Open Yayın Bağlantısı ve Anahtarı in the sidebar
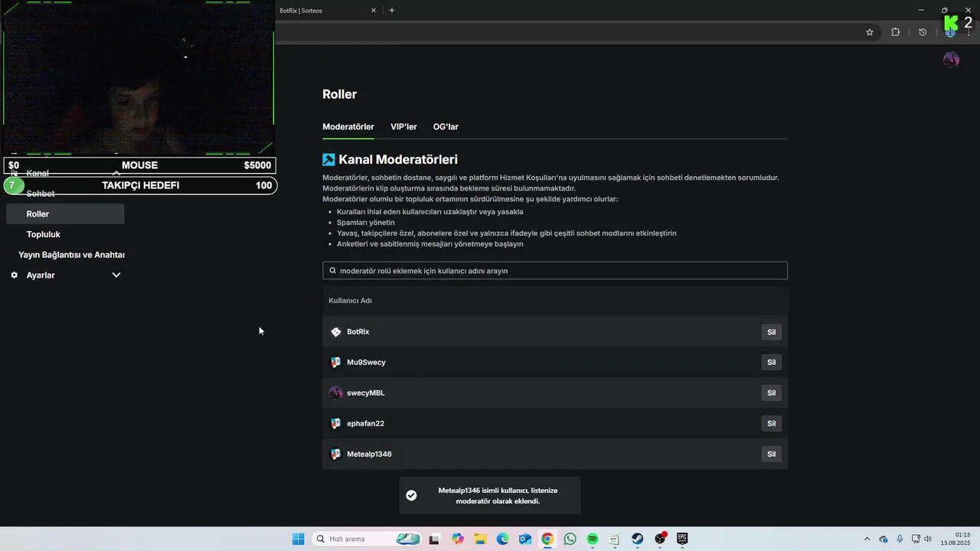 (x=71, y=255)
